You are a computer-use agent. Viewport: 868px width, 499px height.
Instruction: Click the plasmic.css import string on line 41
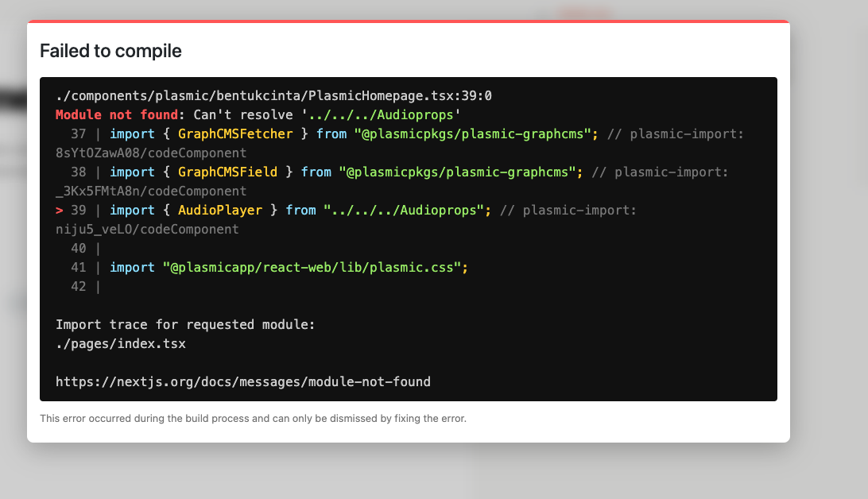click(x=312, y=268)
